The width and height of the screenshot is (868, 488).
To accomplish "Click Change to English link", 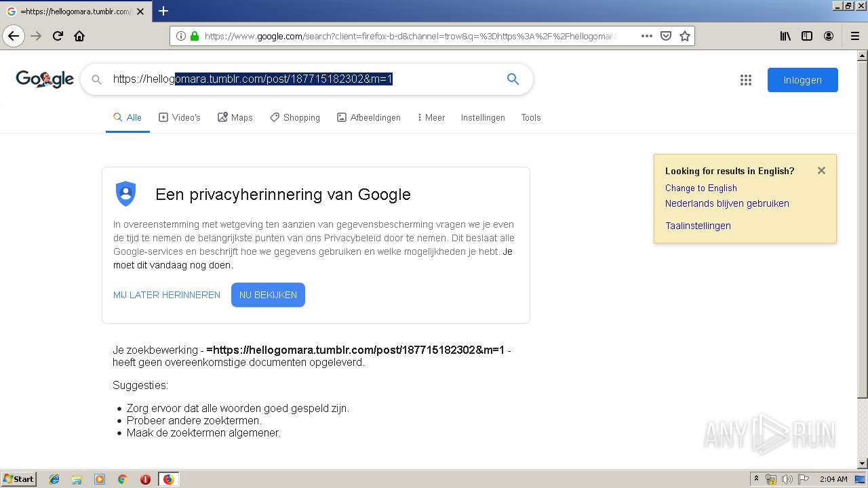I will tap(701, 188).
